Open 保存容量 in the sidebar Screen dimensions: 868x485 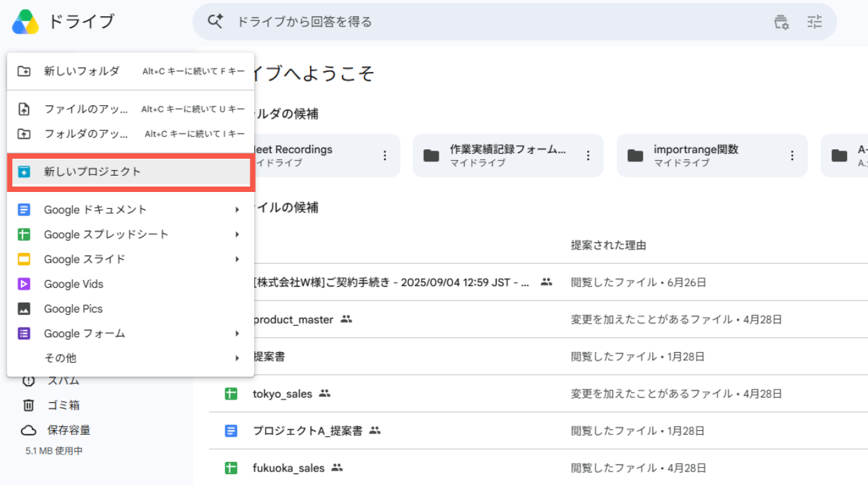[68, 430]
